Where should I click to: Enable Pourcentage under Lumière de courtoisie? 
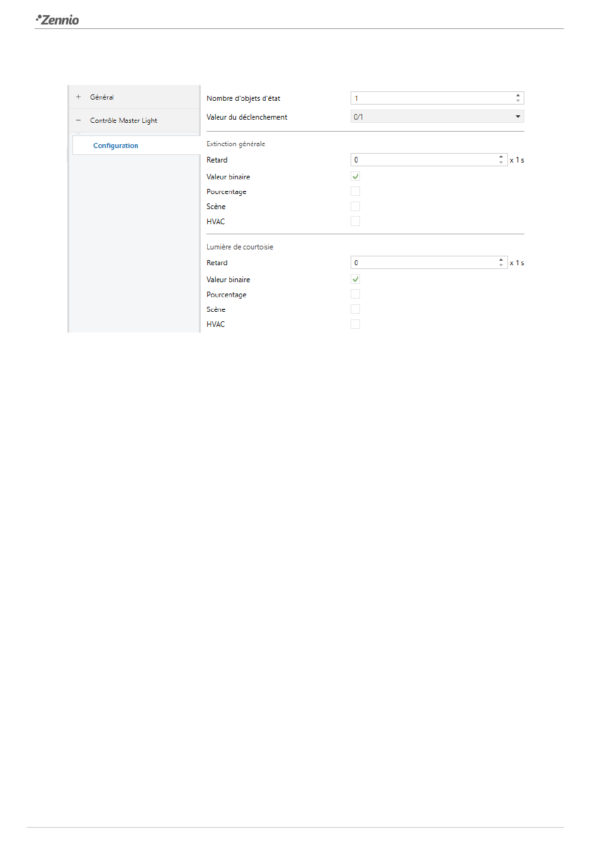pos(356,294)
